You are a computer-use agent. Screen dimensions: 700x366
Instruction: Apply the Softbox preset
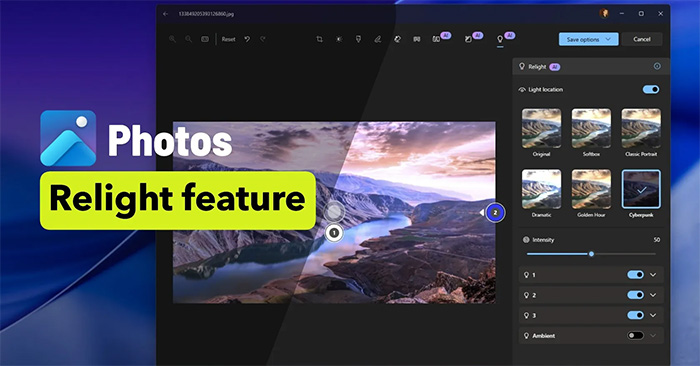[591, 128]
